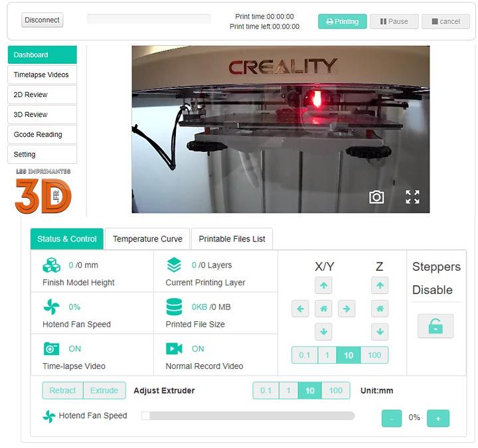478x448 pixels.
Task: Click the steppers disable unlock icon
Action: pyautogui.click(x=436, y=326)
